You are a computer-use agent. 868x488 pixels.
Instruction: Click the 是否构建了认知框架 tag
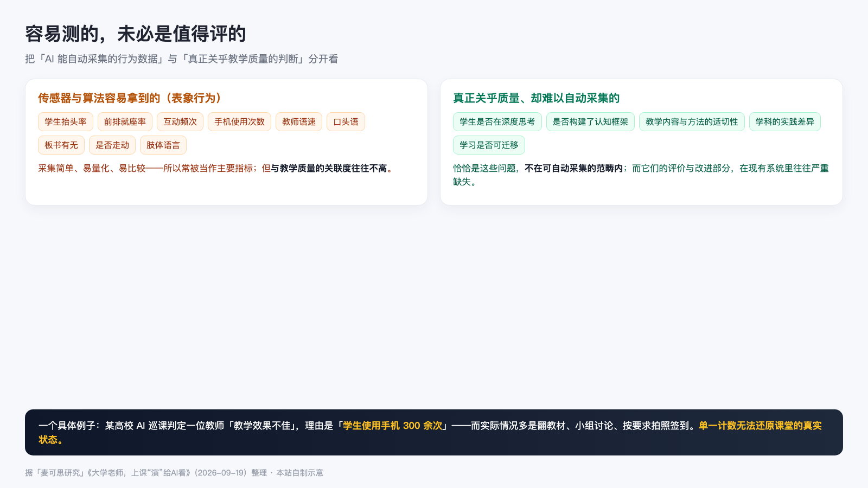coord(590,122)
